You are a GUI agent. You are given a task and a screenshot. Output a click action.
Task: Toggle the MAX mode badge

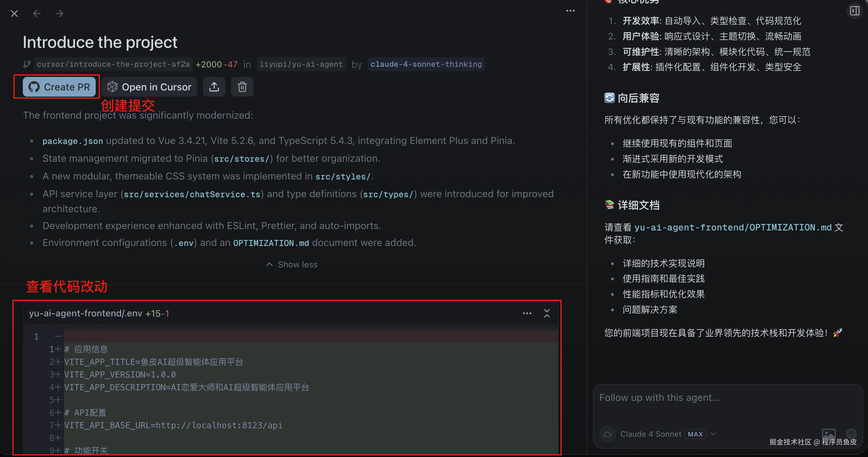pos(695,434)
